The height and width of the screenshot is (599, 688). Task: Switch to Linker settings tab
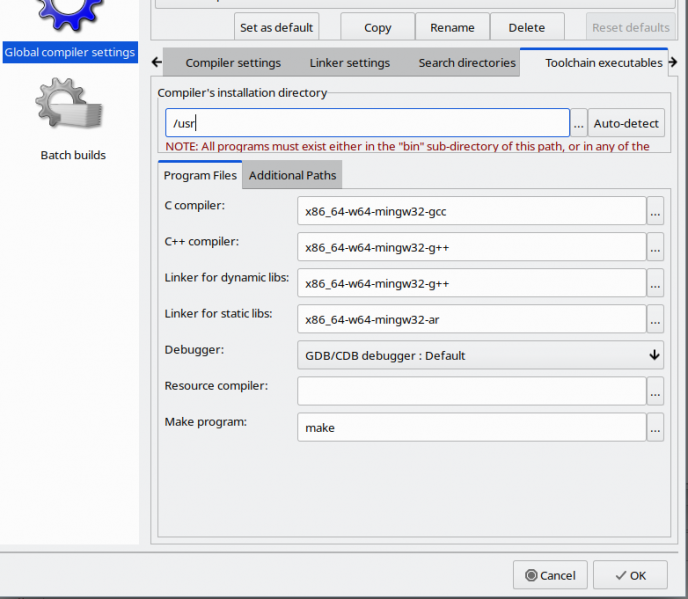[350, 63]
